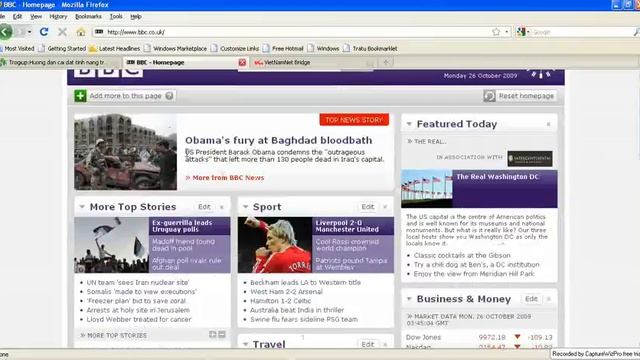Close the Featured Today module
The image size is (640, 360).
(549, 124)
